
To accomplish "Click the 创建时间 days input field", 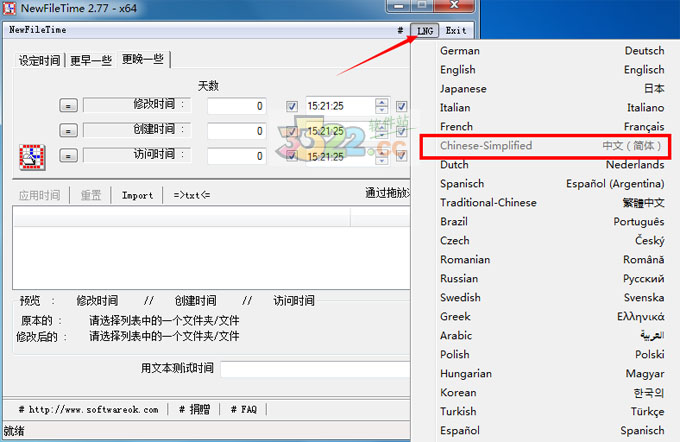I will pyautogui.click(x=237, y=131).
